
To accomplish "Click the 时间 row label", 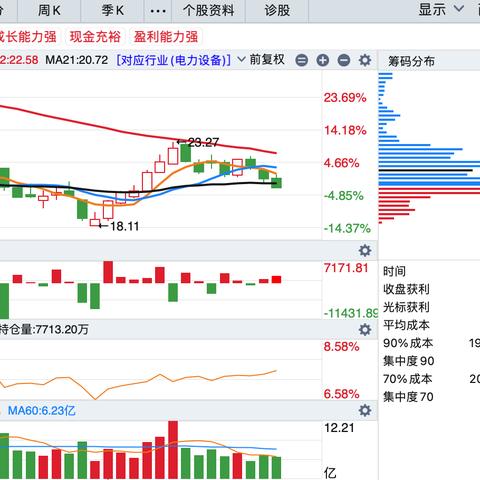I will click(x=394, y=271).
